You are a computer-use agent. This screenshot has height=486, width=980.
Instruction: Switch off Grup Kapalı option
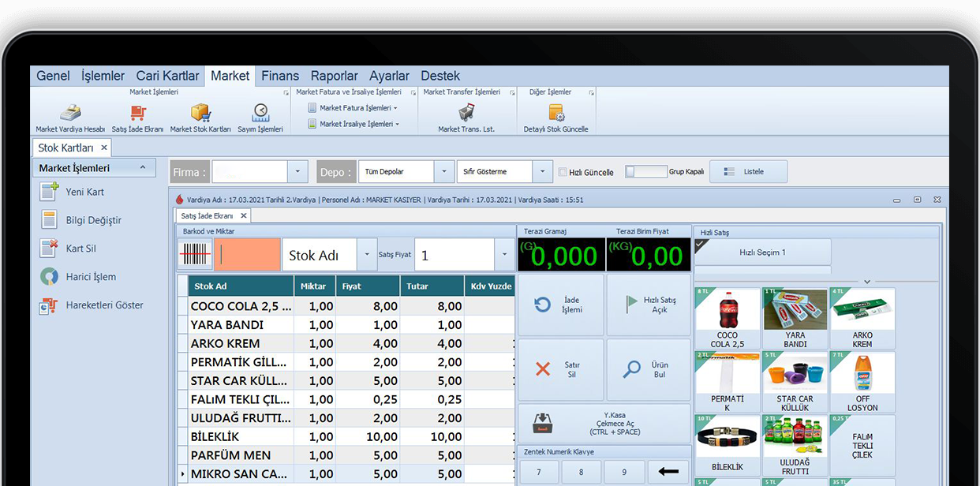645,172
